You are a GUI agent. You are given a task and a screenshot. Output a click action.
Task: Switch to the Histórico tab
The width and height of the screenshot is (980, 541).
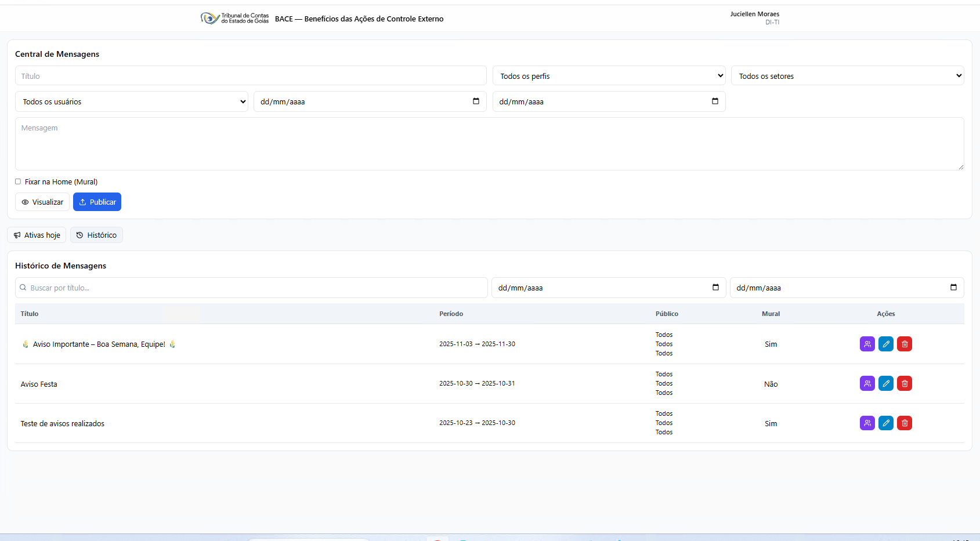(x=96, y=235)
